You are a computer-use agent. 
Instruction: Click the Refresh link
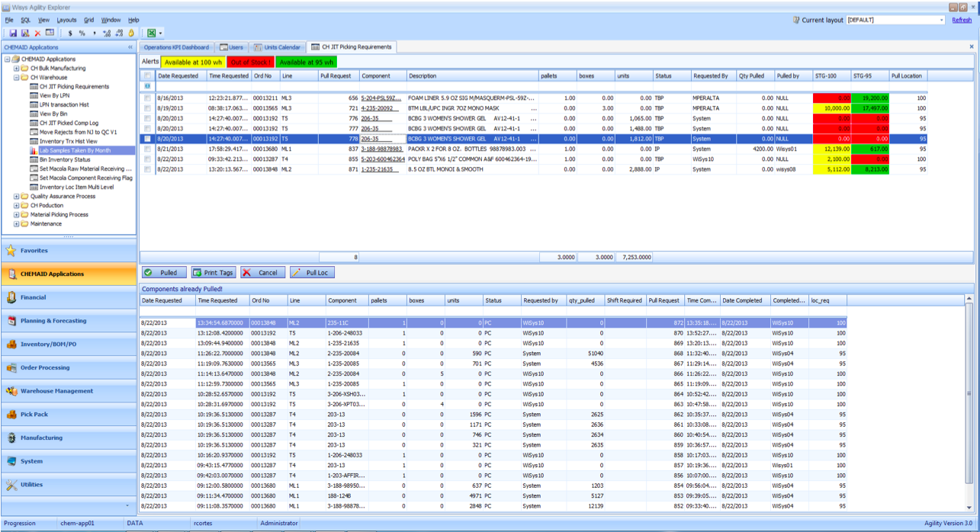pyautogui.click(x=962, y=20)
